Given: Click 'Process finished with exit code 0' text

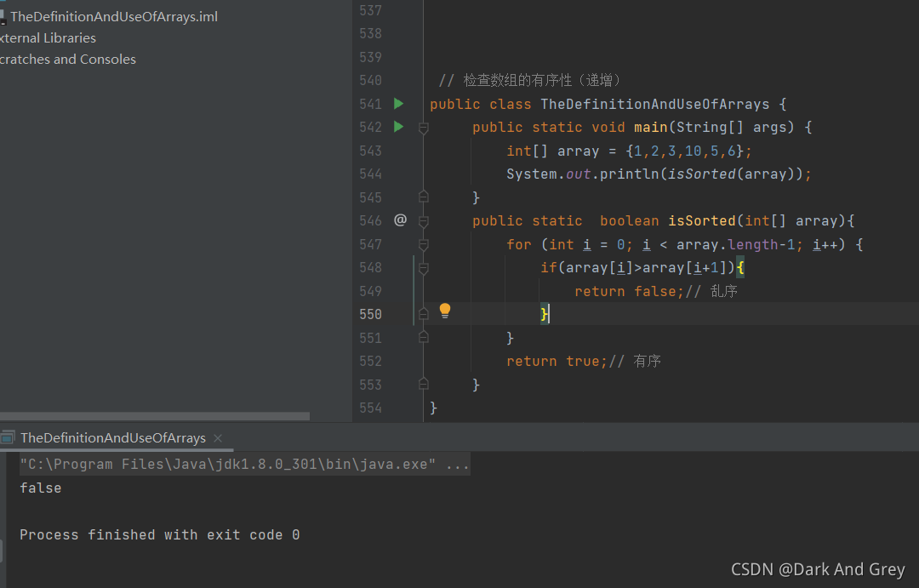Looking at the screenshot, I should point(159,534).
